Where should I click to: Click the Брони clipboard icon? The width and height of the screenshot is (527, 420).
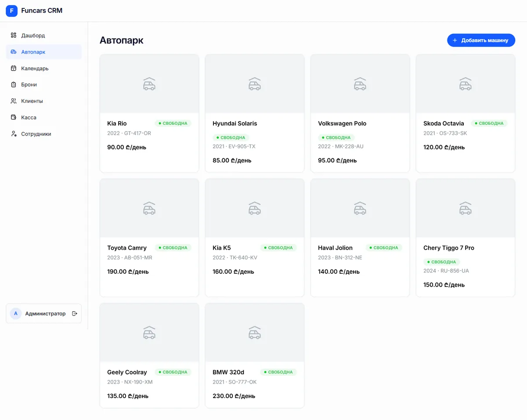14,85
